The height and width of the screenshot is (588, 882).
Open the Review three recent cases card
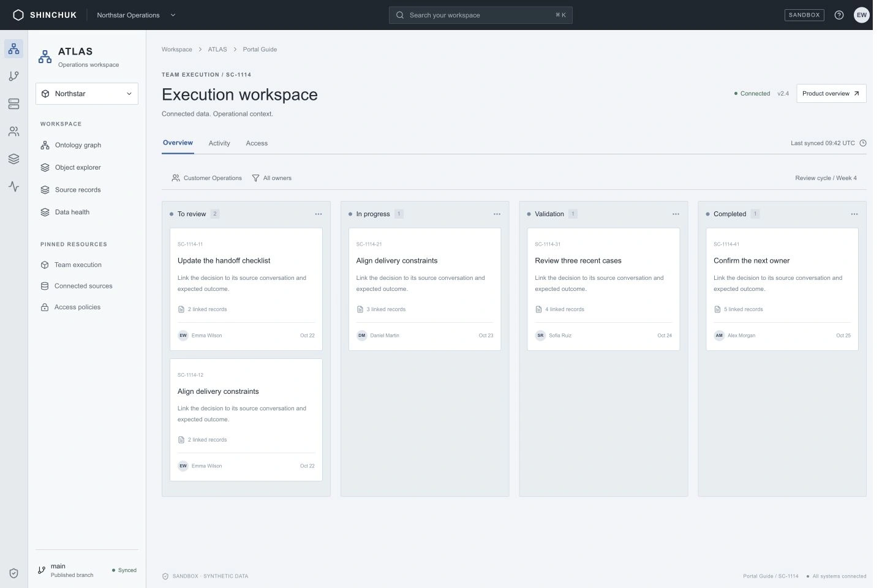coord(603,289)
